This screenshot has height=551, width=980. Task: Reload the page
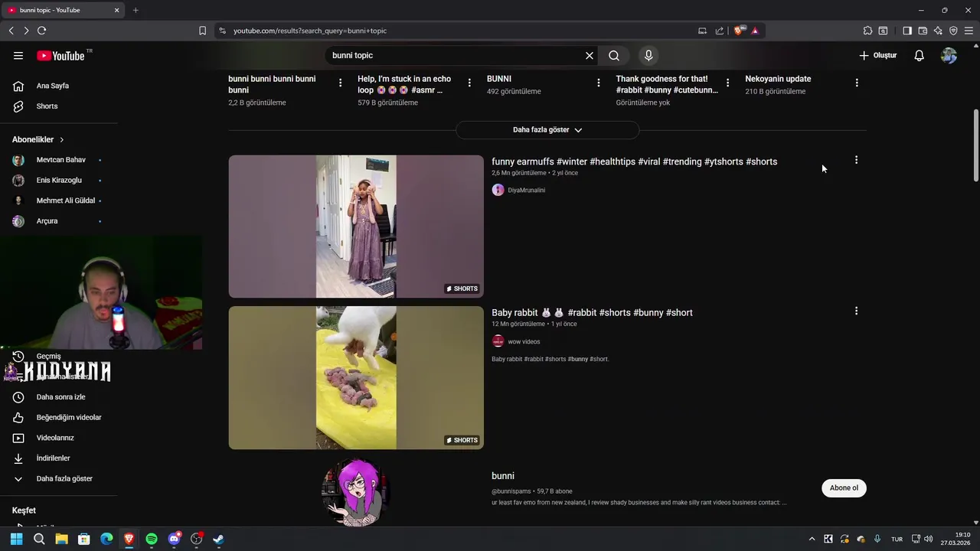[x=41, y=31]
